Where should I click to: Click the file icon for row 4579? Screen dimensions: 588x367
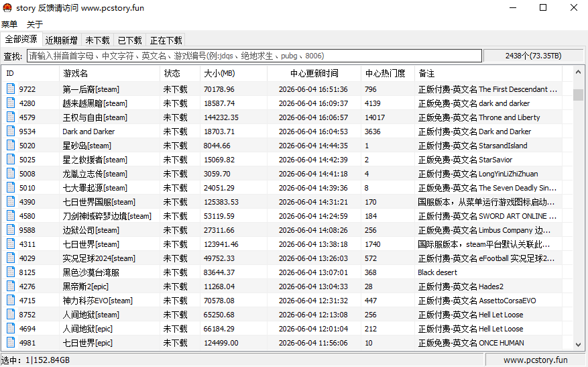click(x=11, y=117)
